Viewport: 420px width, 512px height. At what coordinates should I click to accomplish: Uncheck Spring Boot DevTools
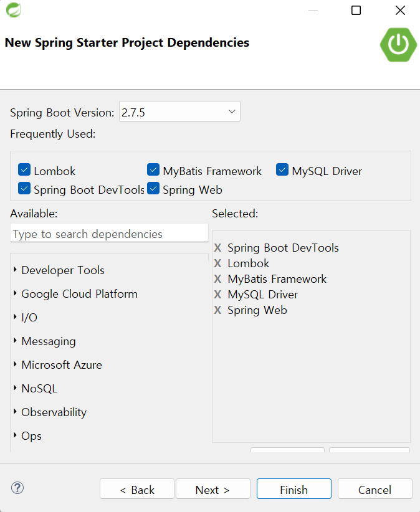(24, 188)
